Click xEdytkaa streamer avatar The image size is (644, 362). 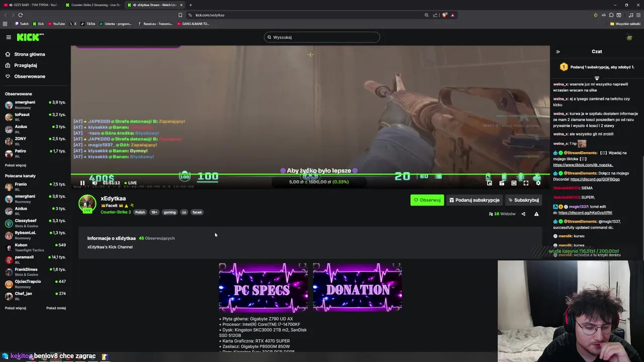coord(87,203)
